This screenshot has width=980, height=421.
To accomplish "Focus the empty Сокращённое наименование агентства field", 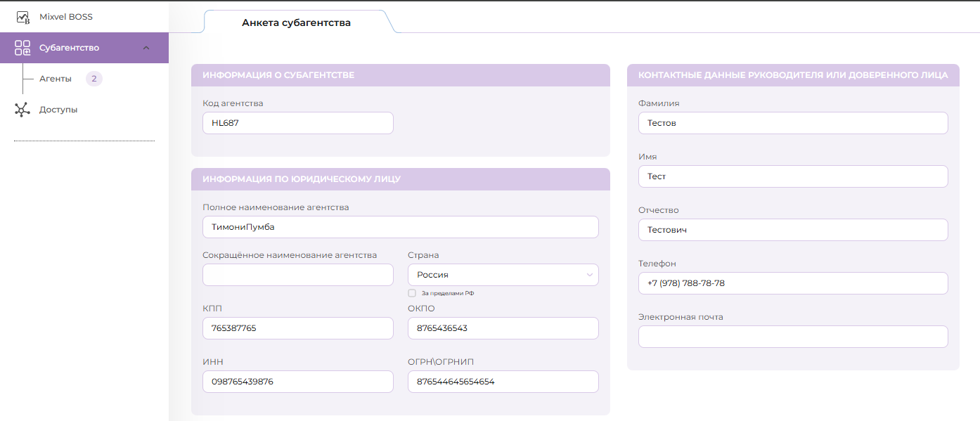I will (x=297, y=275).
